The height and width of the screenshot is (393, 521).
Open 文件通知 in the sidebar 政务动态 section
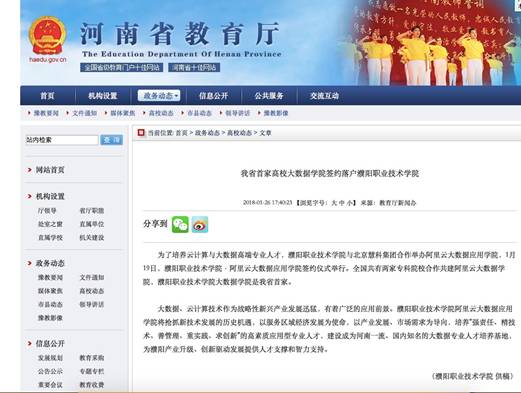tap(92, 277)
